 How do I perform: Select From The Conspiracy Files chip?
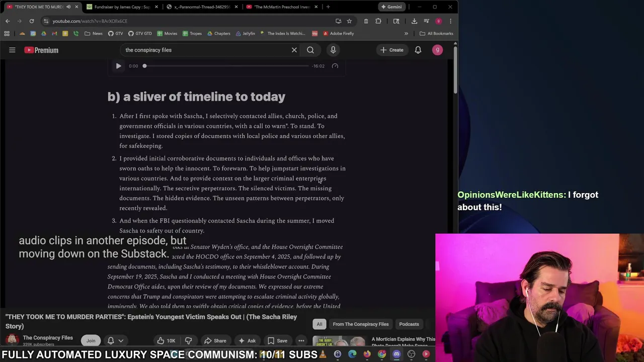pyautogui.click(x=361, y=324)
